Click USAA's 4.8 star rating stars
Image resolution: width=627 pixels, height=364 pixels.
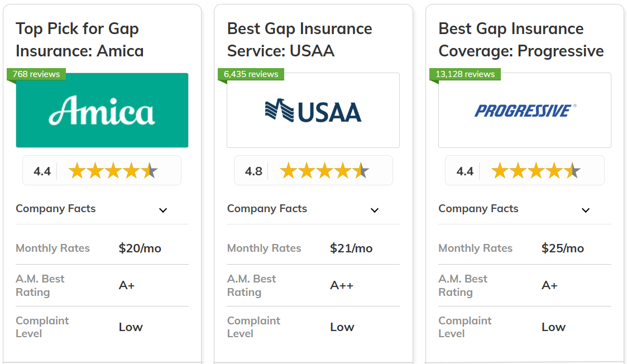pyautogui.click(x=324, y=171)
